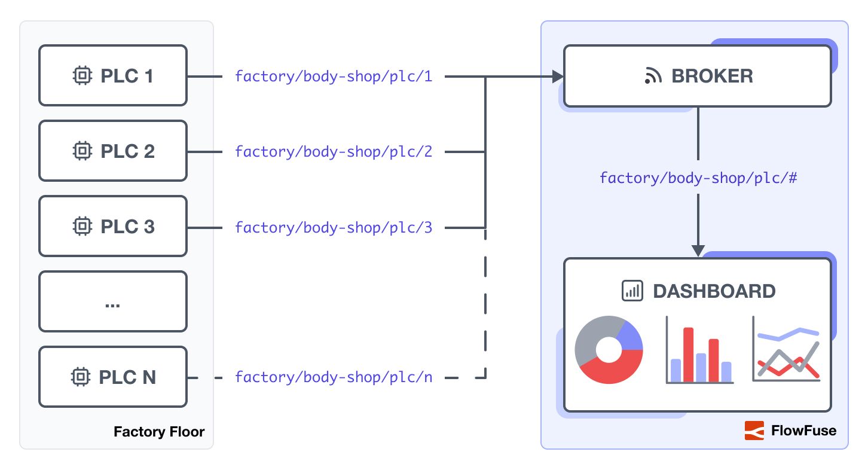Expand the factory/body-shop/plc/# wildcard topic

(x=698, y=178)
